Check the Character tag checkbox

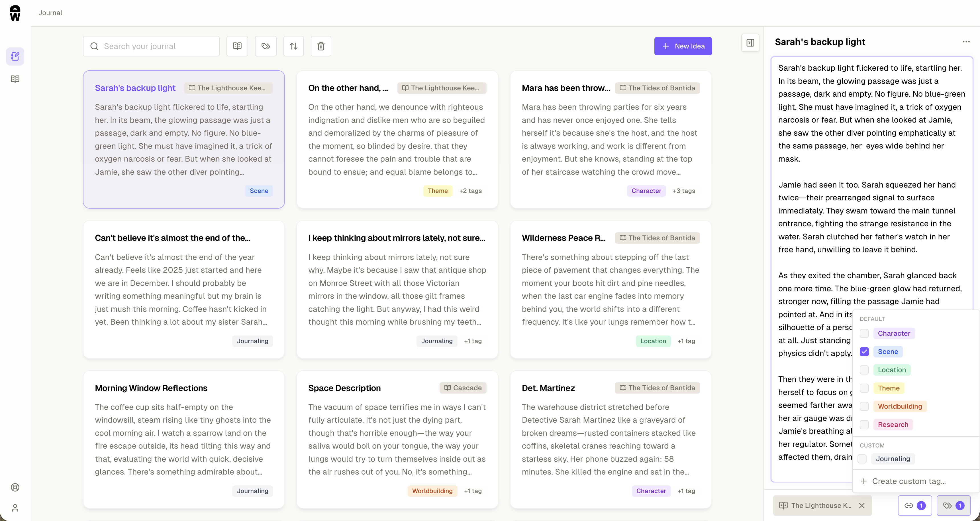pos(864,333)
